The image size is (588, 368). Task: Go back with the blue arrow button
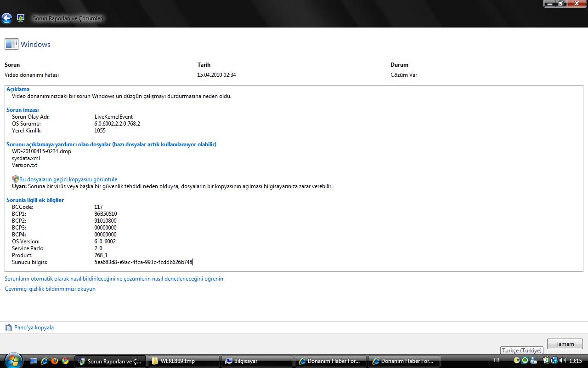(6, 18)
